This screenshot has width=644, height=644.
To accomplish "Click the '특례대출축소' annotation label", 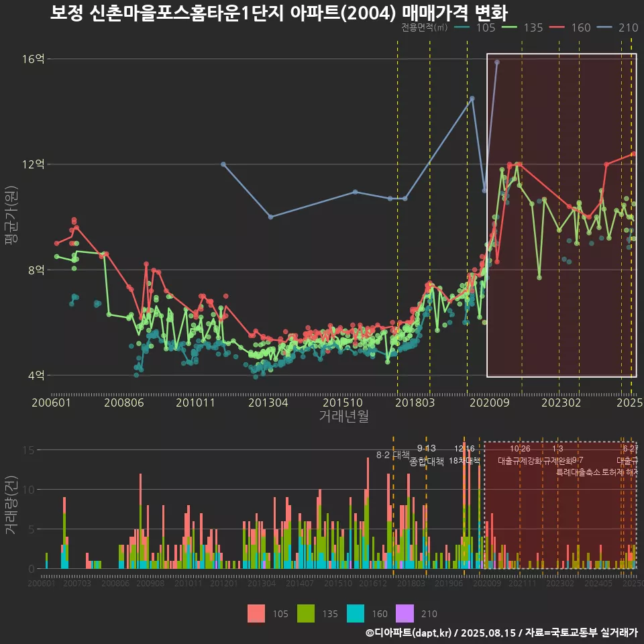I will click(578, 472).
